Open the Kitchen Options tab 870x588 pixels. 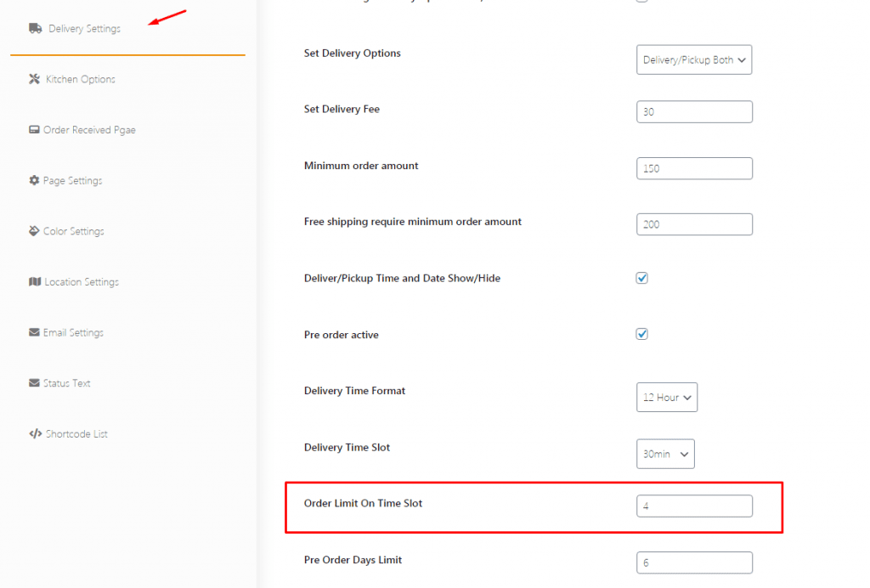pyautogui.click(x=80, y=79)
